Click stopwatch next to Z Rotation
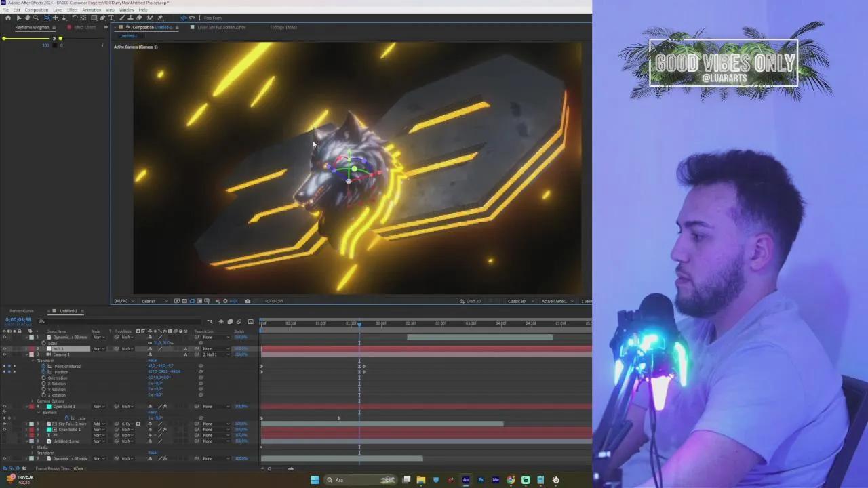Image resolution: width=868 pixels, height=488 pixels. 44,395
